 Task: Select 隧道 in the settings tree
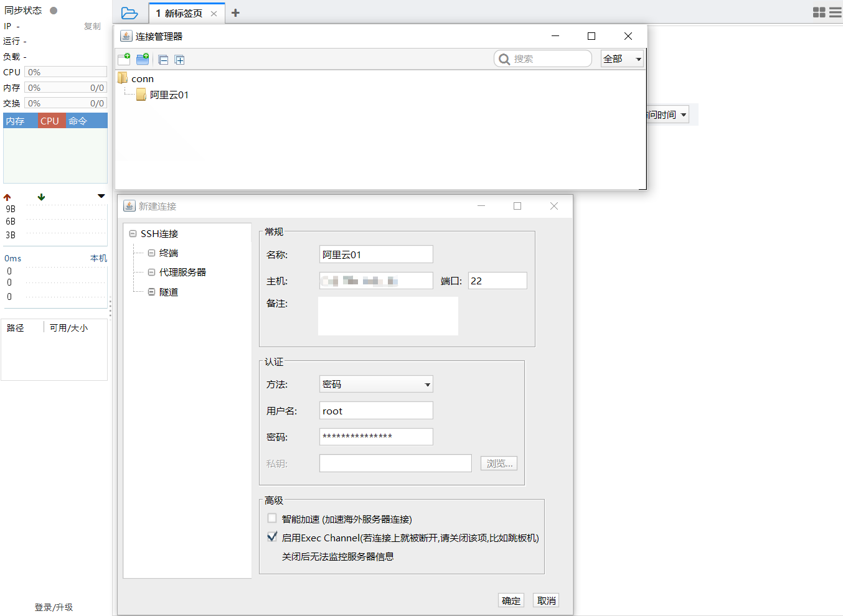point(169,292)
